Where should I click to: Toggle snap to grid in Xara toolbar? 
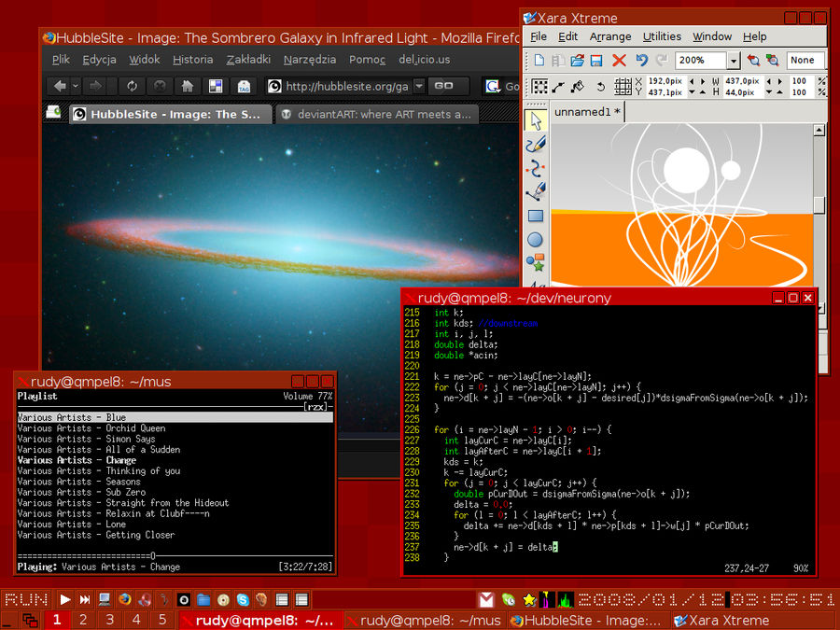coord(623,87)
